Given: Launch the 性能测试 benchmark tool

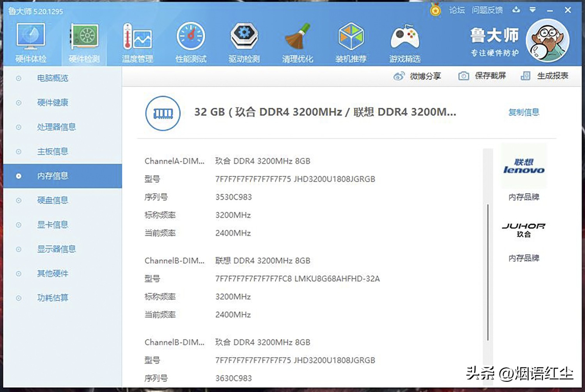Looking at the screenshot, I should point(191,41).
